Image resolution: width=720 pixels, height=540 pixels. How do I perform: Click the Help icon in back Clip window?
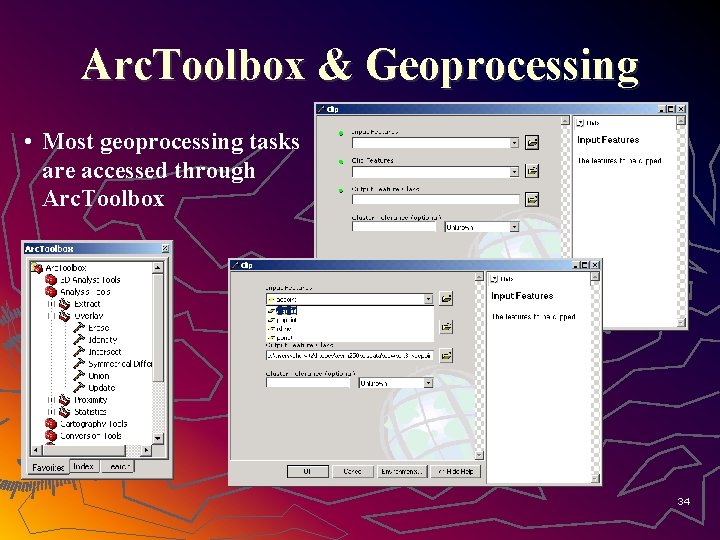click(x=580, y=123)
